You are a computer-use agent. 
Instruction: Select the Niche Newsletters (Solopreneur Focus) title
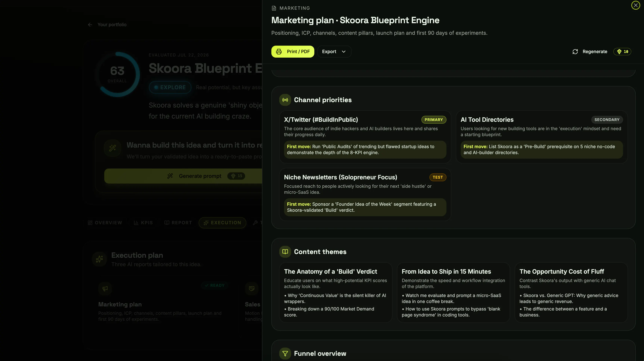341,177
